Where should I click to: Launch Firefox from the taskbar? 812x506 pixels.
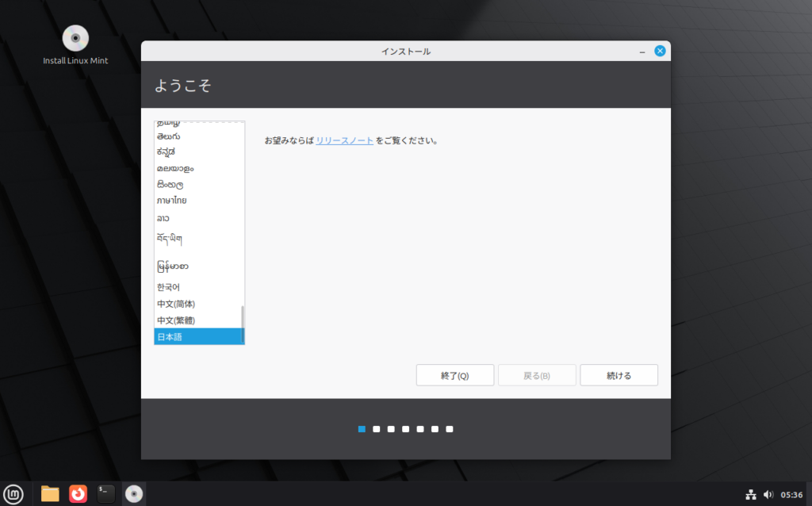click(x=78, y=493)
